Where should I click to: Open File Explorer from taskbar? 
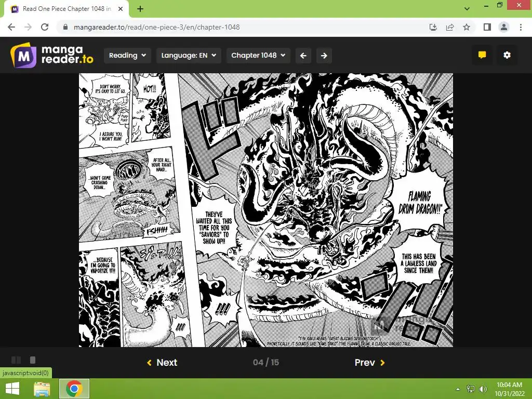[42, 389]
